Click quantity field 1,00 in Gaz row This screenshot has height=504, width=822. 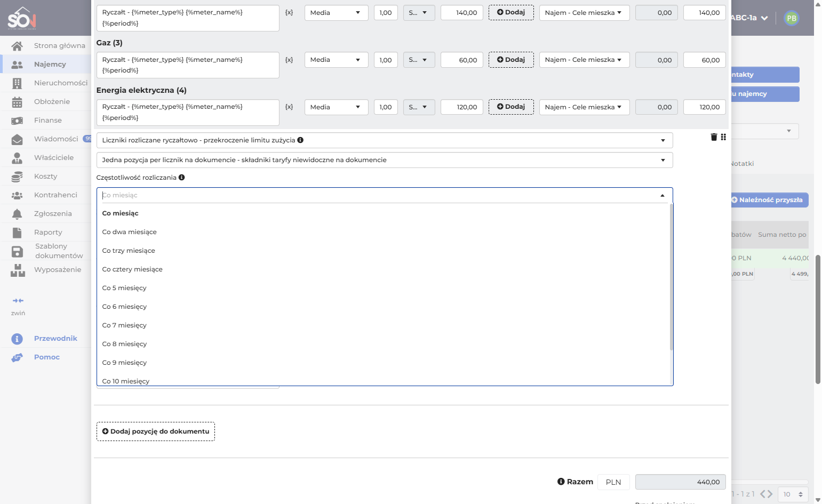pos(386,60)
